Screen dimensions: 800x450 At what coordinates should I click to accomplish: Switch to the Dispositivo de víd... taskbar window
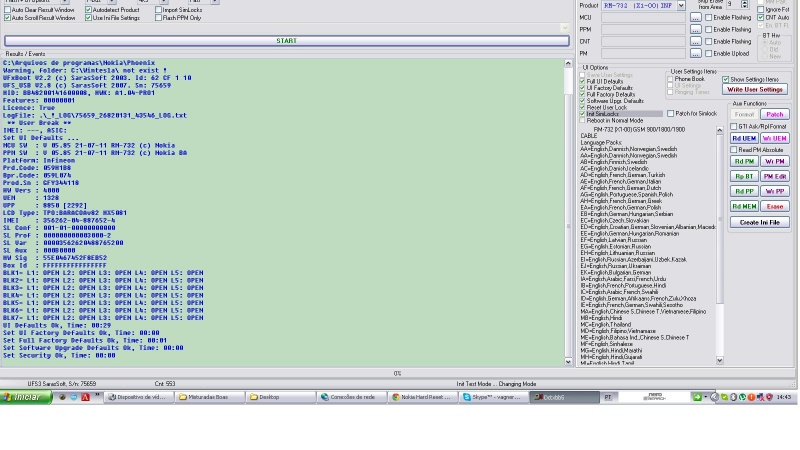click(138, 397)
